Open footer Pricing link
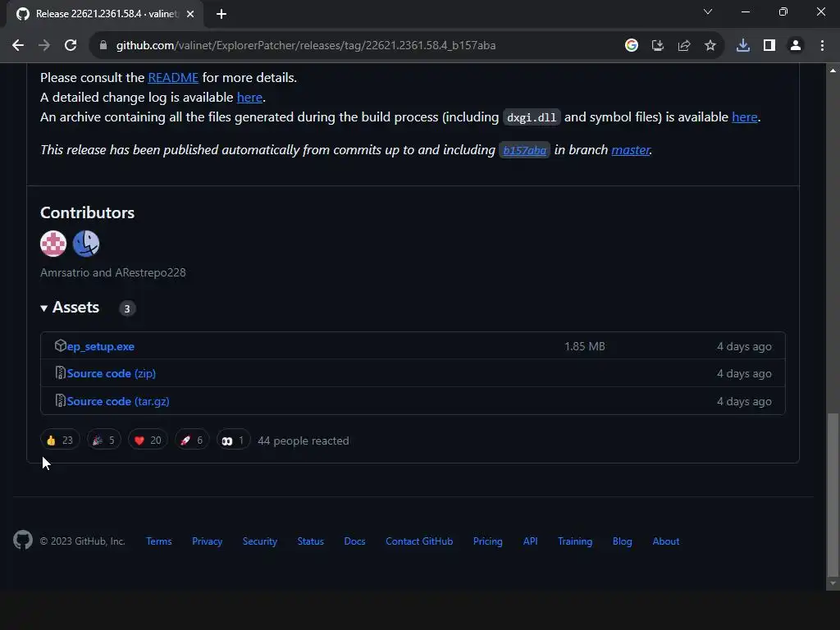 pos(488,541)
